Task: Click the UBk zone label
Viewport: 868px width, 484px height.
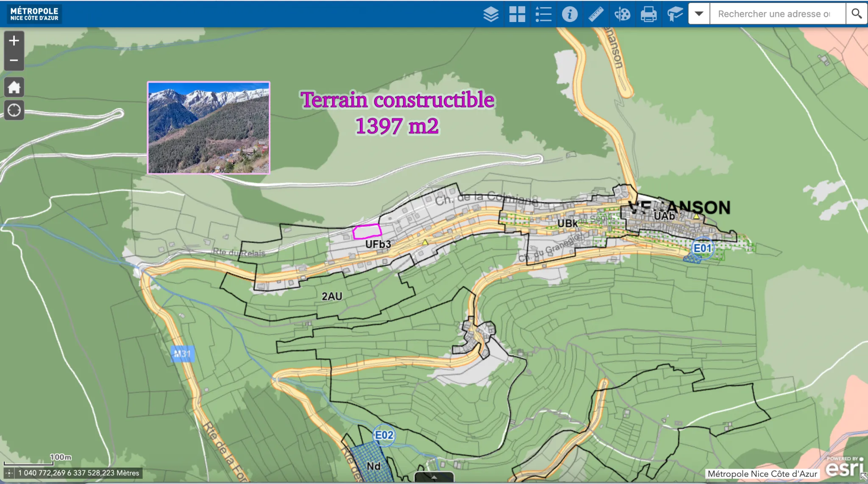Action: (x=568, y=223)
